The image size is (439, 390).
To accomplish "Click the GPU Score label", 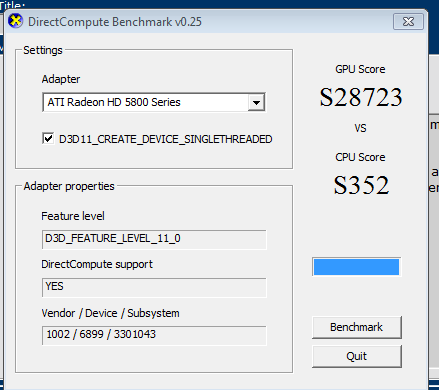I will [x=360, y=69].
